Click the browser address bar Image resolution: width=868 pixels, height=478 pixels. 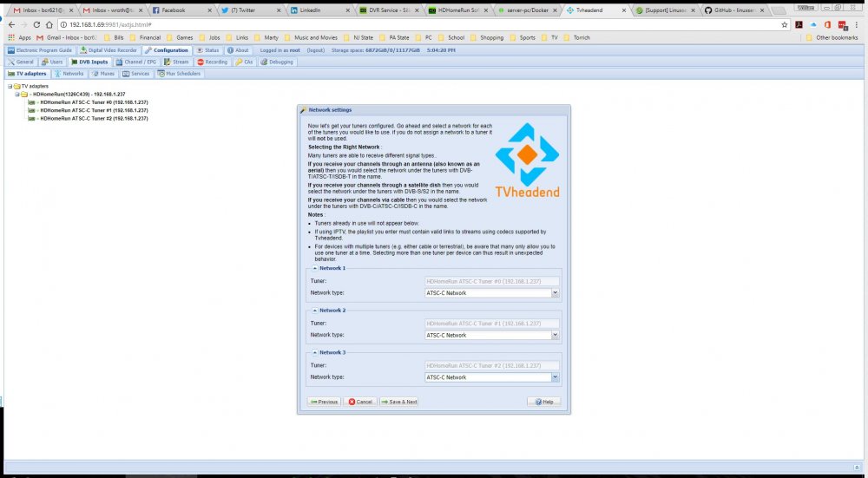click(421, 25)
